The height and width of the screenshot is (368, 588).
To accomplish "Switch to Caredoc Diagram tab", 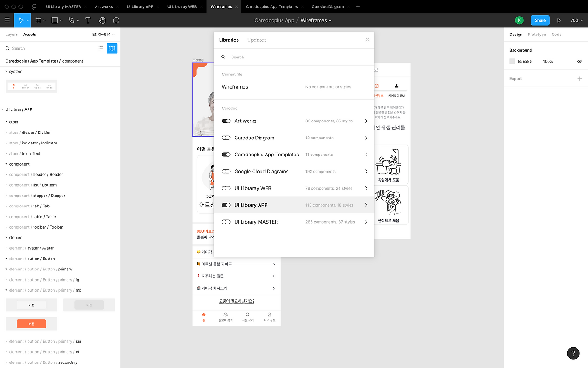I will click(x=328, y=7).
